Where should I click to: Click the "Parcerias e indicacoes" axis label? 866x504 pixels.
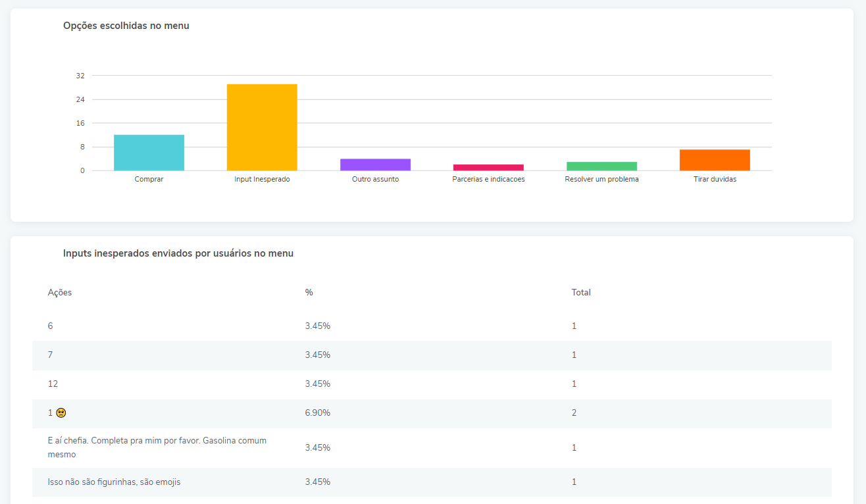tap(488, 179)
